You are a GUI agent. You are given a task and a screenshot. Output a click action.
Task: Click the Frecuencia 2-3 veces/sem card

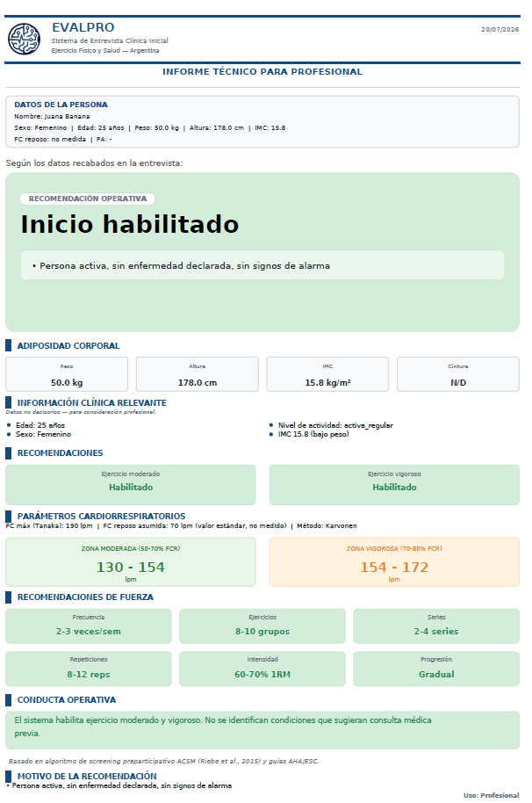89,626
